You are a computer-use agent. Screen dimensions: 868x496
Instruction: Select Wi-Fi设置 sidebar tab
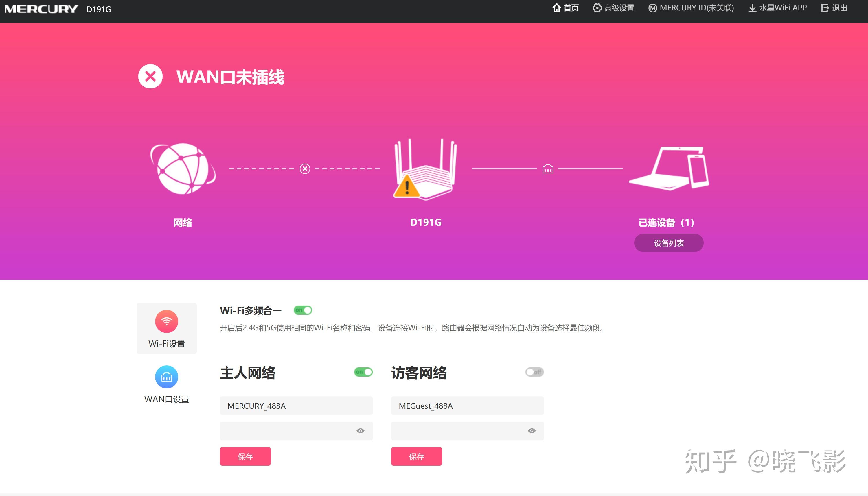point(167,328)
